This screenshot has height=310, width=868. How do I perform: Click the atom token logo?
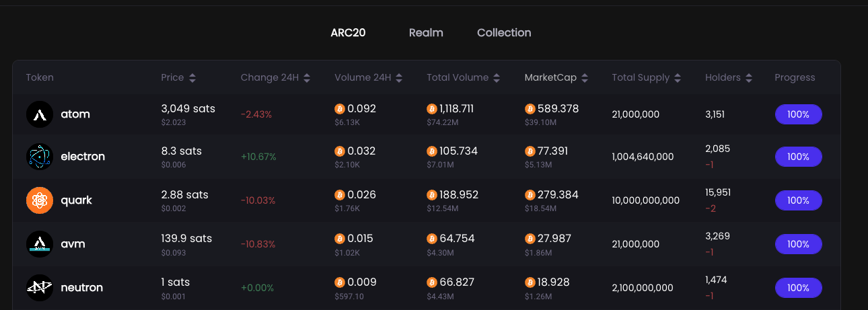40,114
